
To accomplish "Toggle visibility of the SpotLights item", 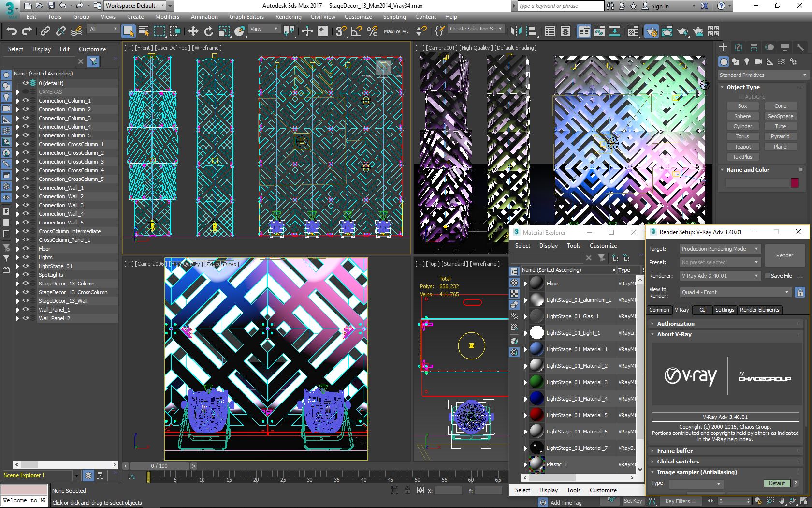I will (26, 275).
